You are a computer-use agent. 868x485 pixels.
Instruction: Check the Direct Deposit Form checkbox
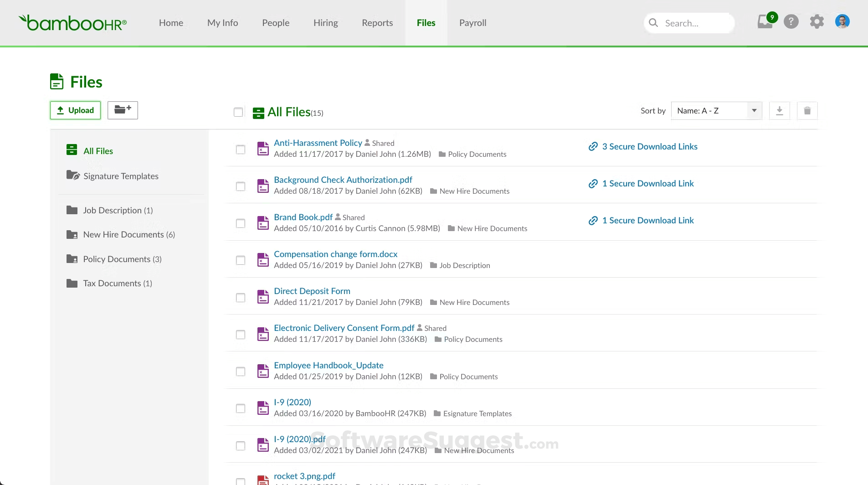point(240,297)
